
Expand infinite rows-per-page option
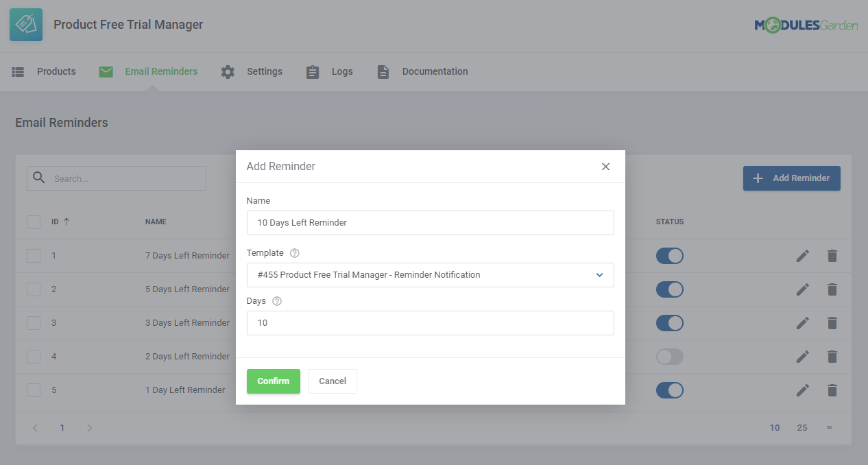click(x=828, y=427)
